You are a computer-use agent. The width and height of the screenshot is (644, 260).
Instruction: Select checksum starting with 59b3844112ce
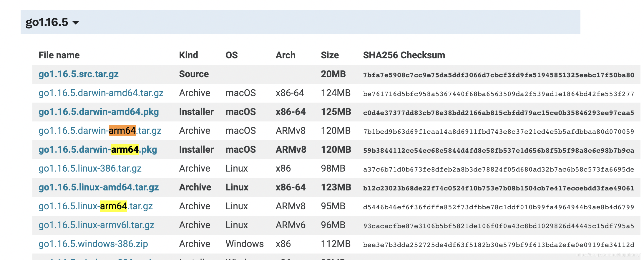(x=499, y=150)
